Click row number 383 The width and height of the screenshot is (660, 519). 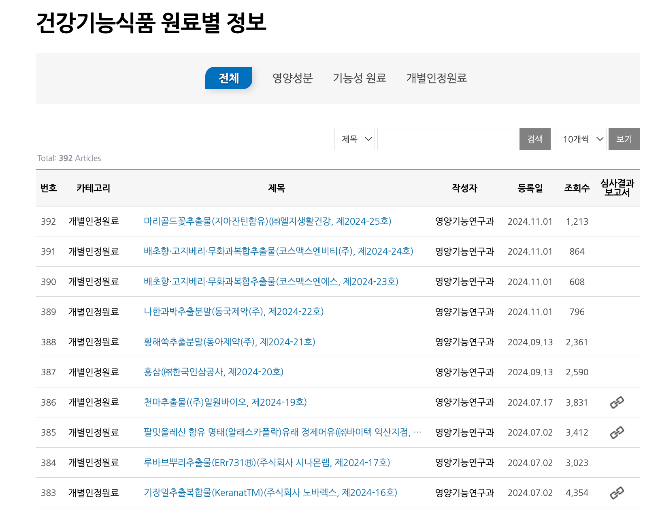pyautogui.click(x=48, y=493)
